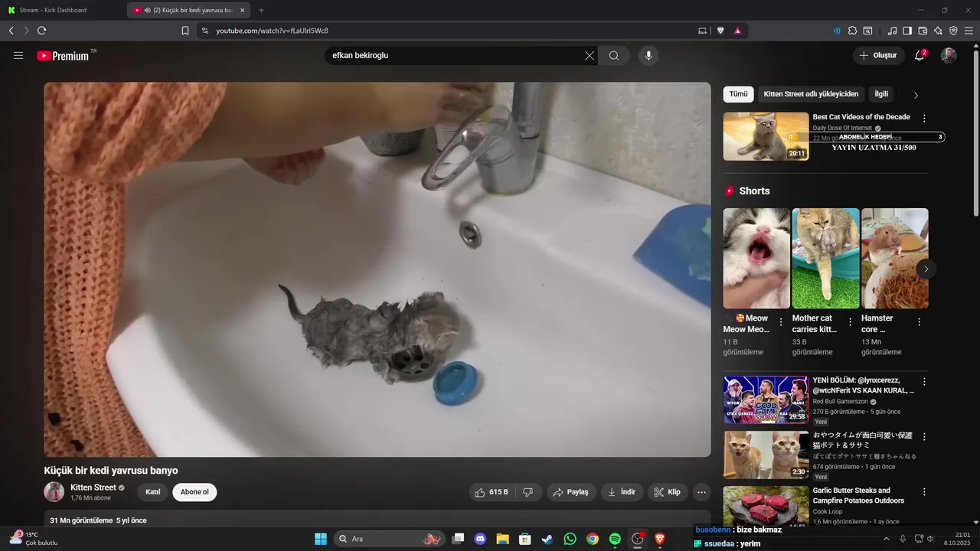Click taskbar search box Ara
The width and height of the screenshot is (980, 551).
click(389, 539)
